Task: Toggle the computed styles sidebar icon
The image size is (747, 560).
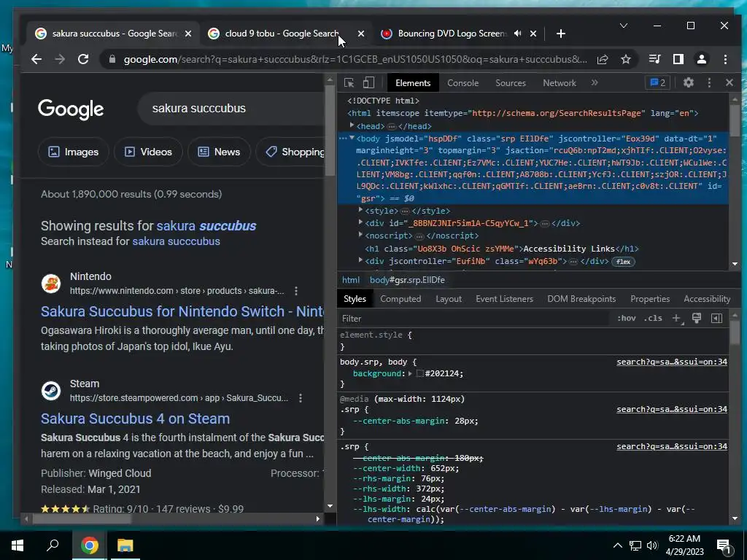Action: tap(716, 318)
